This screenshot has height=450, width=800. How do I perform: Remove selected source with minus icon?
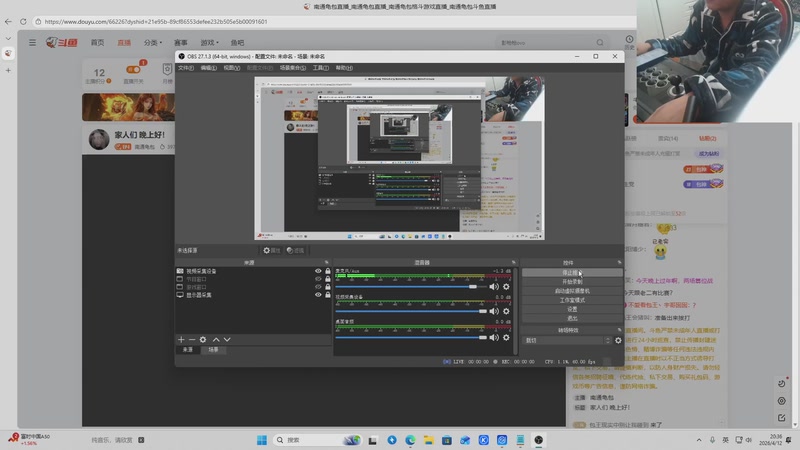pos(192,339)
